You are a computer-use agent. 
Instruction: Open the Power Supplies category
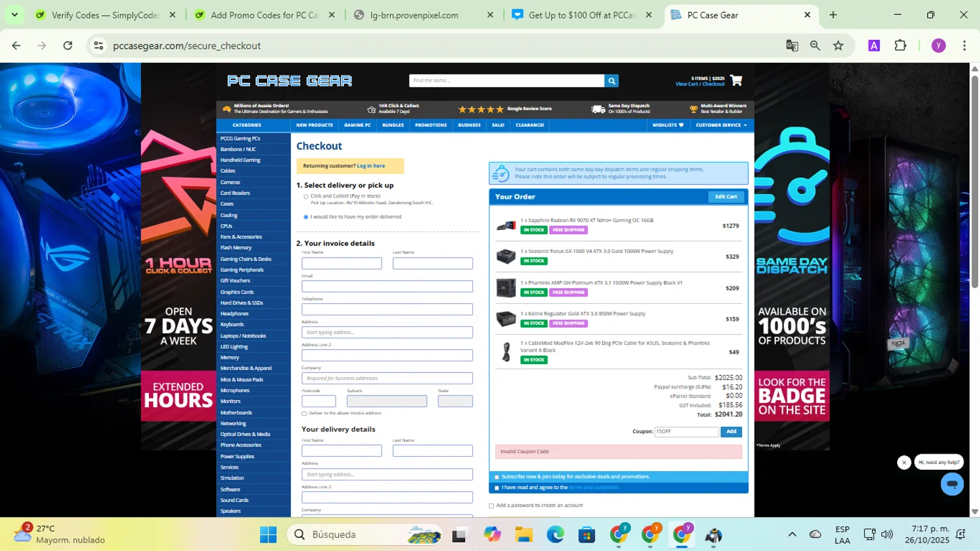pyautogui.click(x=237, y=457)
